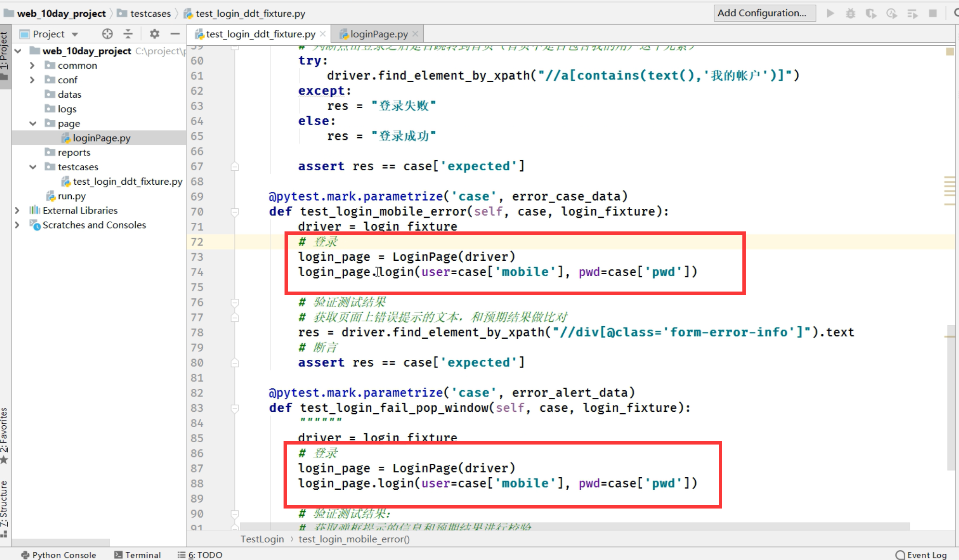The width and height of the screenshot is (959, 560).
Task: Click the locate/scroll from source icon
Action: [x=107, y=34]
